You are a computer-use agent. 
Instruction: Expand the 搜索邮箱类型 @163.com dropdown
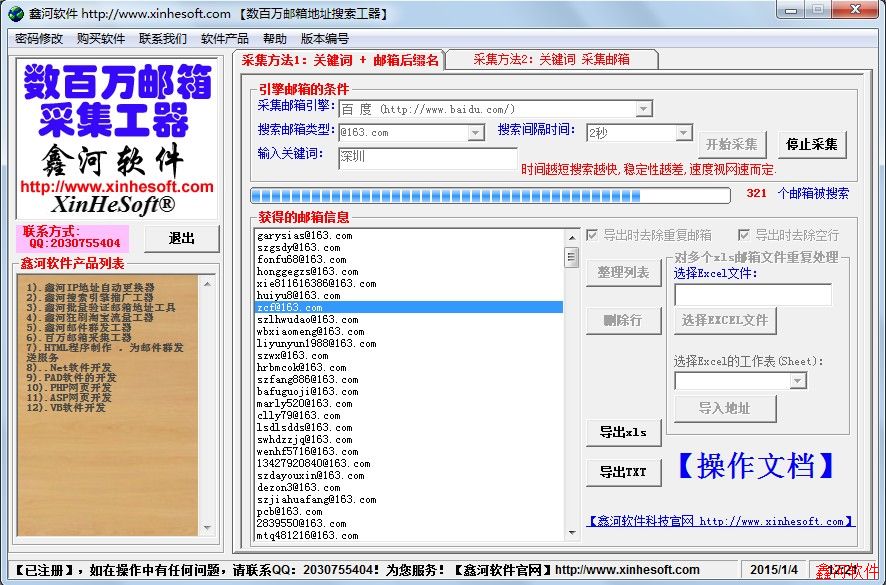click(x=476, y=133)
